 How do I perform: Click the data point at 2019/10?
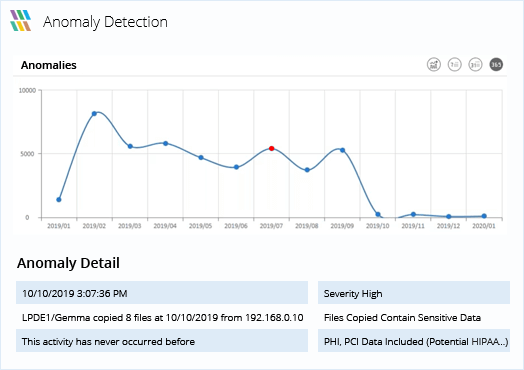click(x=378, y=215)
